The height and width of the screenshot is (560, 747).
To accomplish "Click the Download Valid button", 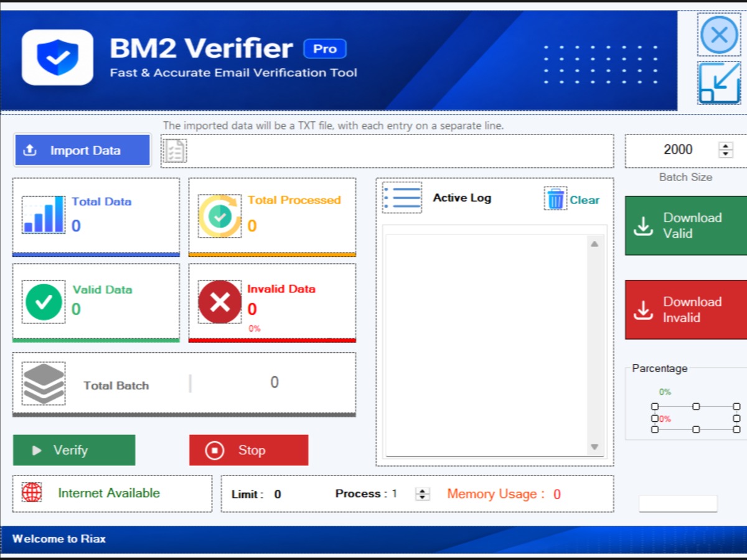I will tap(686, 226).
